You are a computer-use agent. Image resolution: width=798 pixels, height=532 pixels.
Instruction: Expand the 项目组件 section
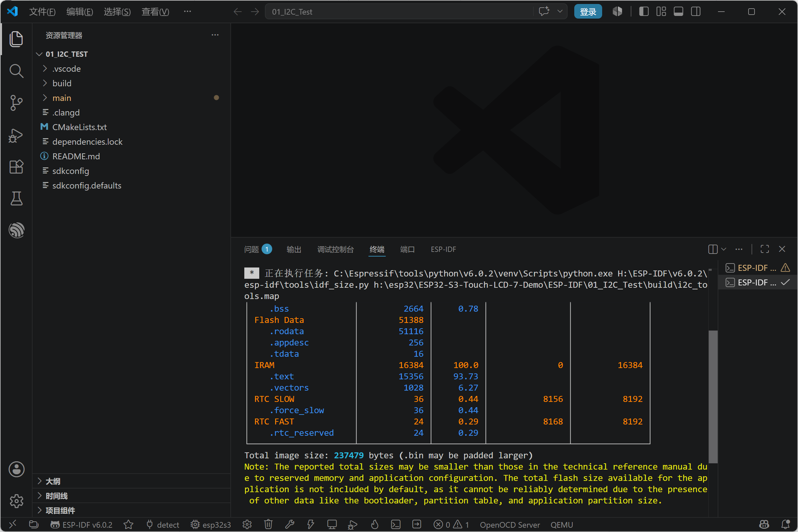[132, 510]
